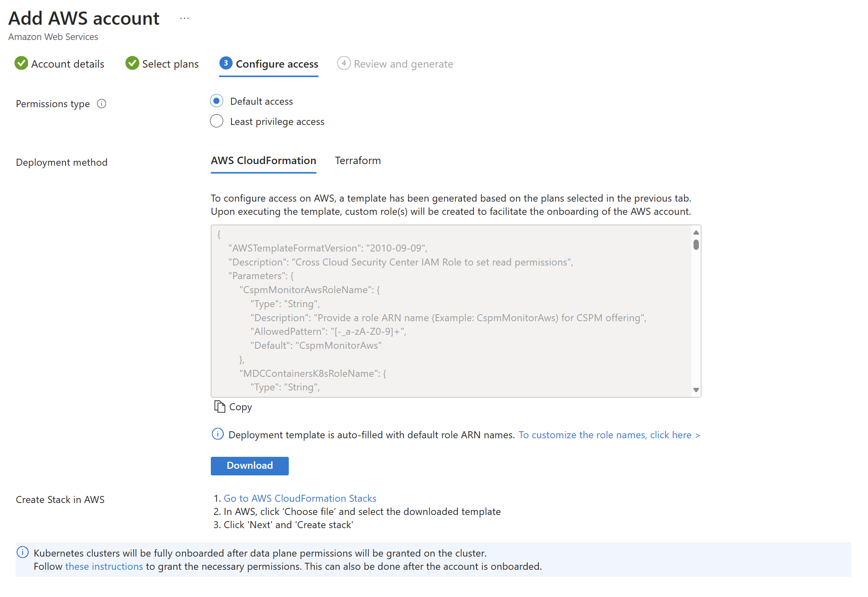Select the AWS CloudFormation tab

click(263, 161)
